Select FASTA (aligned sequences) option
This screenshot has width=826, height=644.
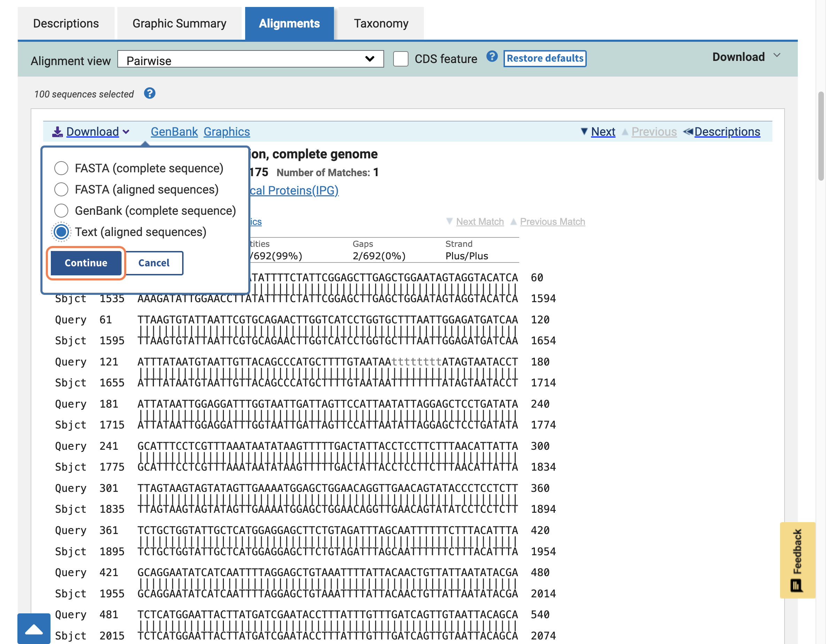[61, 189]
